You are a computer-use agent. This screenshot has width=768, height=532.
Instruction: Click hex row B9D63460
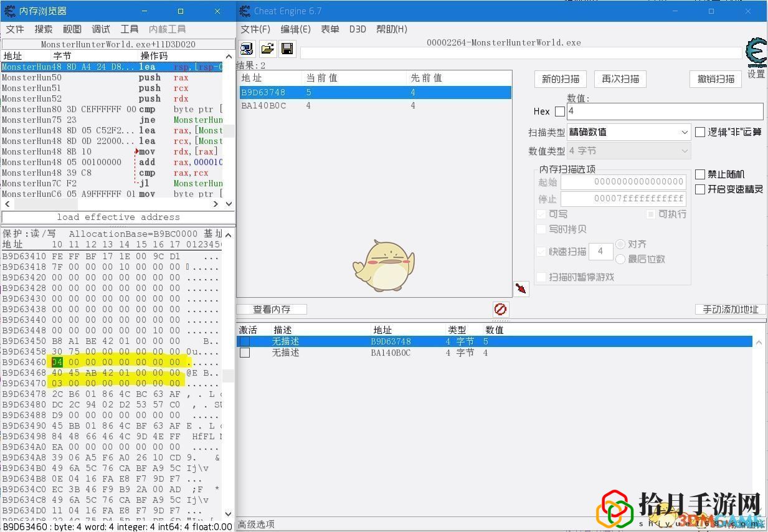pyautogui.click(x=111, y=362)
